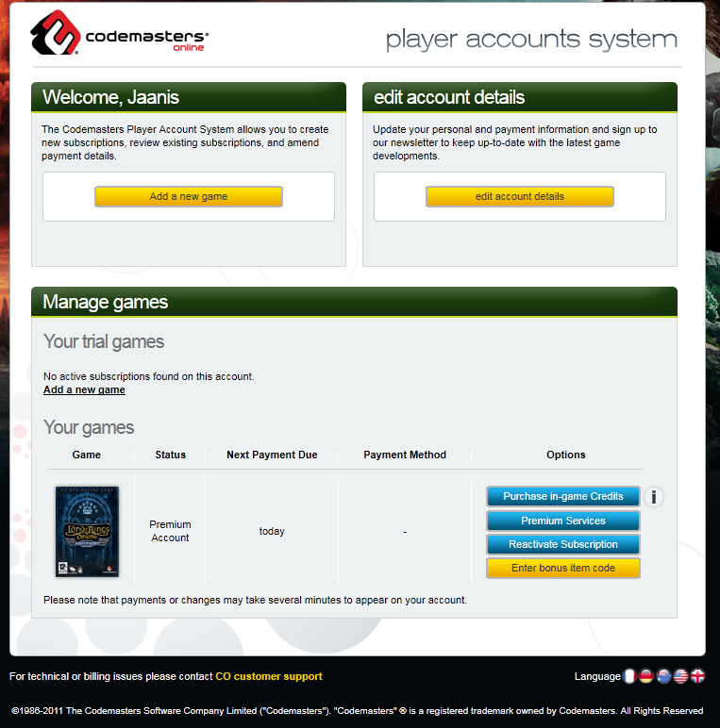Click the Payment Method column header
This screenshot has width=720, height=728.
pos(405,455)
